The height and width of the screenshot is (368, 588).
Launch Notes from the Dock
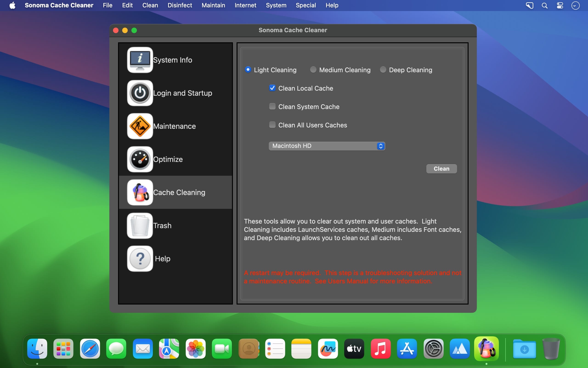click(x=301, y=348)
